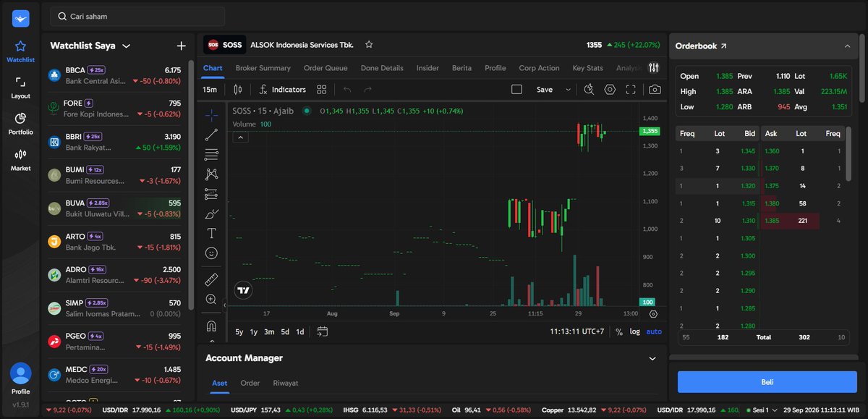The image size is (868, 419).
Task: Toggle auto scale on price axis
Action: tap(654, 331)
